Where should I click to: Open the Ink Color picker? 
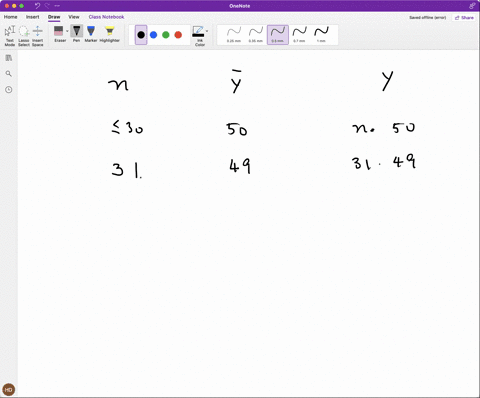click(x=199, y=35)
